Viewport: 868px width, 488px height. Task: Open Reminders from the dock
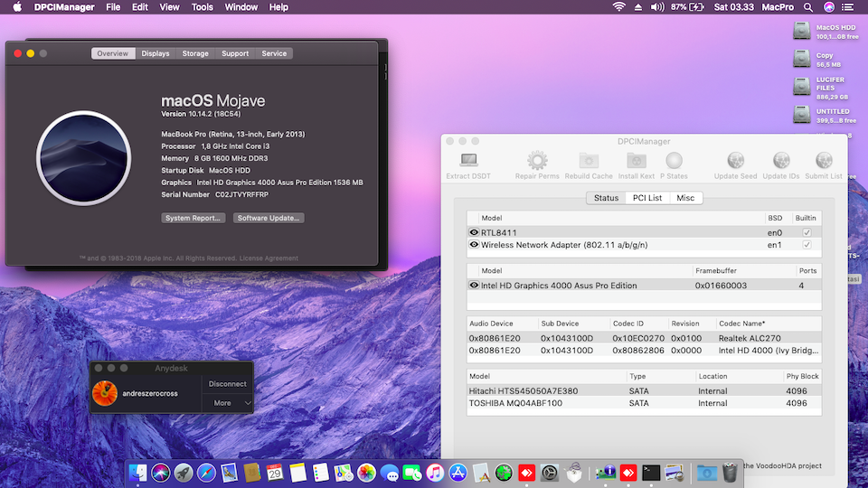click(x=320, y=473)
